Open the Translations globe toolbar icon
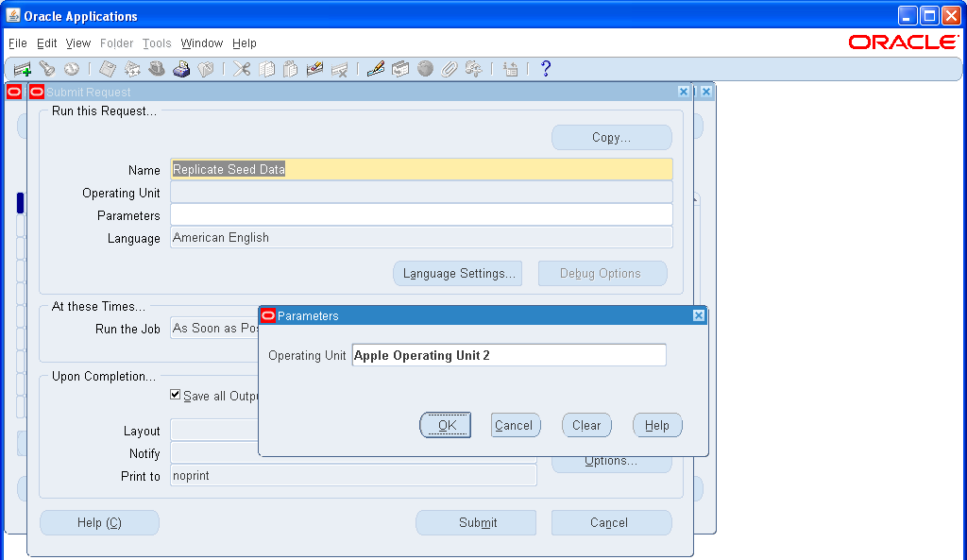This screenshot has width=967, height=560. pos(426,68)
